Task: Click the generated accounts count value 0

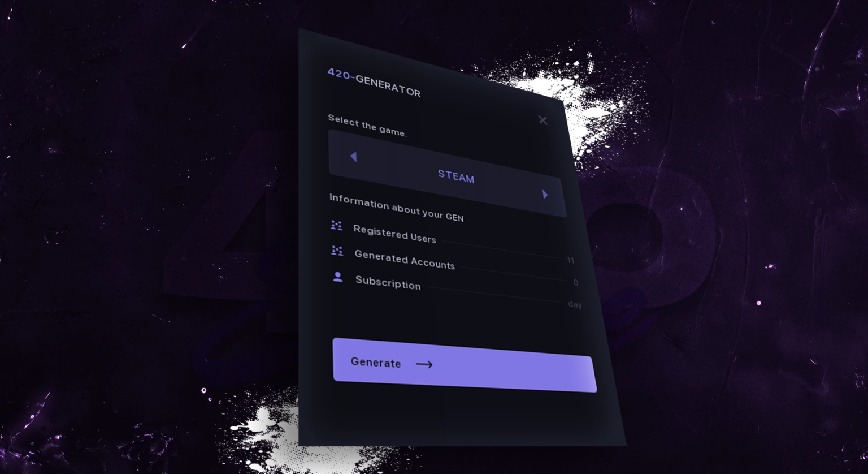Action: click(x=576, y=282)
